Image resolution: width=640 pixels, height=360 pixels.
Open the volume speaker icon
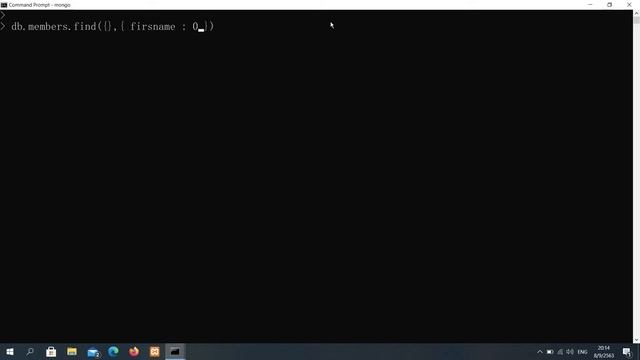(x=570, y=352)
